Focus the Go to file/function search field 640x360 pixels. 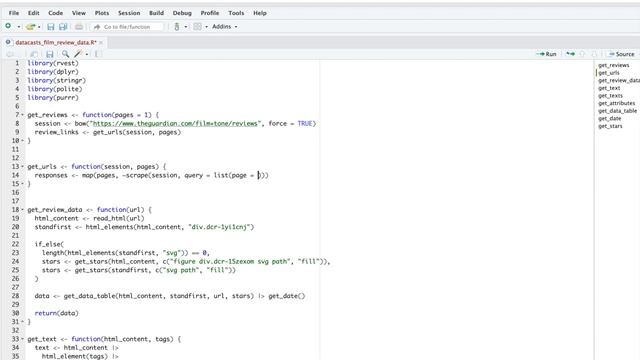click(x=127, y=27)
